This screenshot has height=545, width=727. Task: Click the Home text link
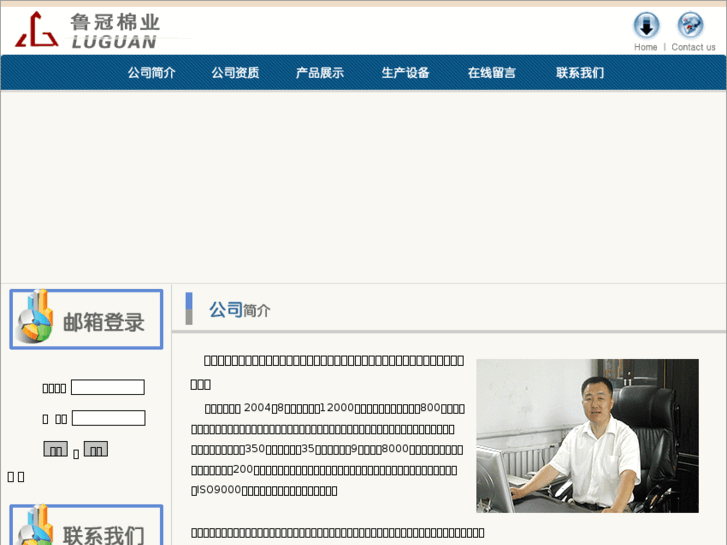(x=645, y=47)
